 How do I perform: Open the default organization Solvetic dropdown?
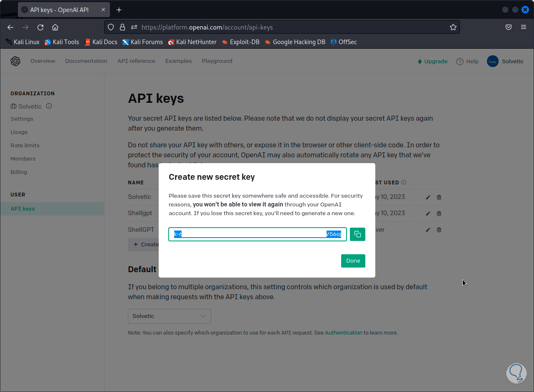coord(170,316)
